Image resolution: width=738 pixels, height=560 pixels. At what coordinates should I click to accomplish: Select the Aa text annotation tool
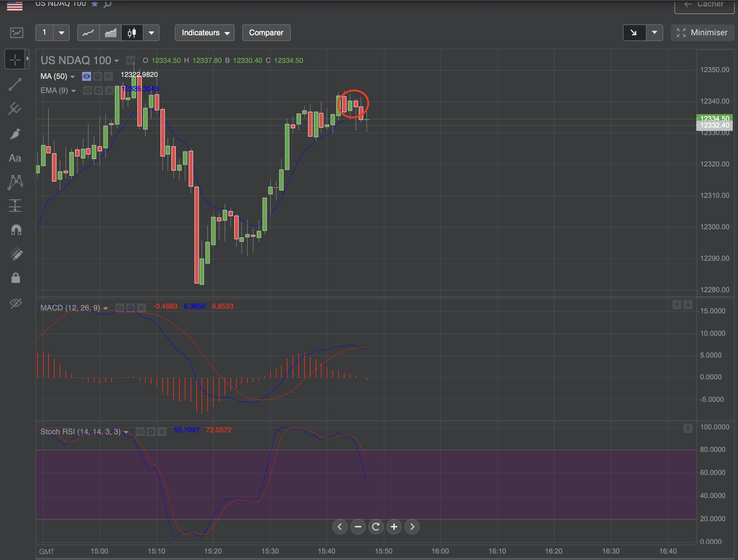click(15, 158)
